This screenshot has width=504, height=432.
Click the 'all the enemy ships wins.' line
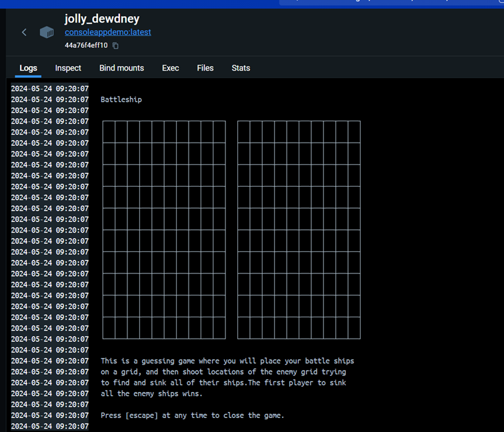click(x=151, y=393)
